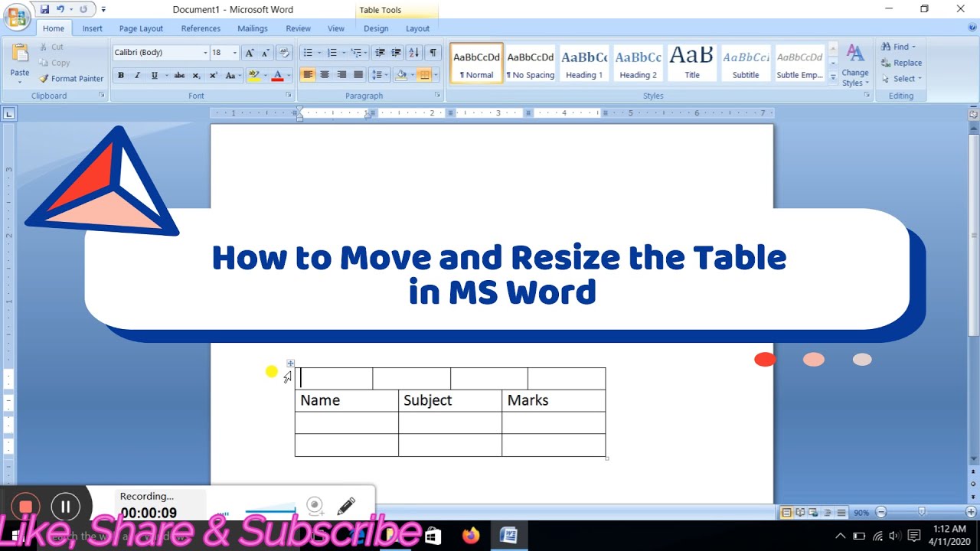980x551 pixels.
Task: Go to the Mailings tab
Action: click(x=253, y=28)
